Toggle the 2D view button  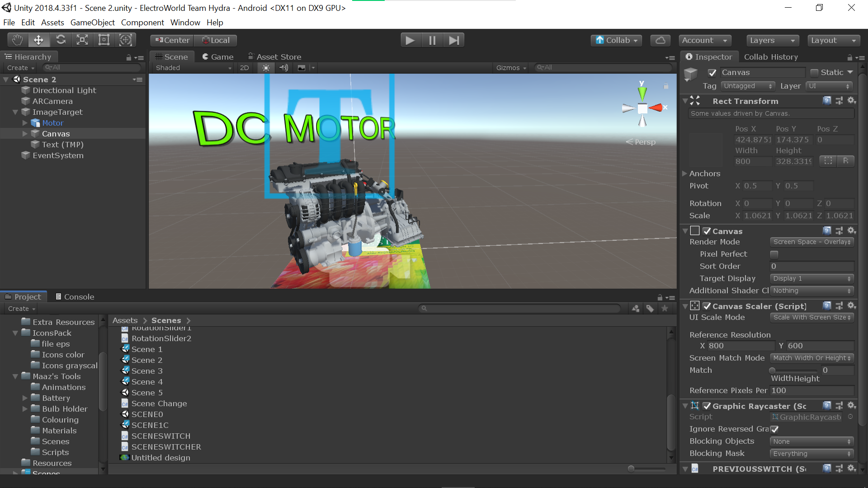click(244, 68)
